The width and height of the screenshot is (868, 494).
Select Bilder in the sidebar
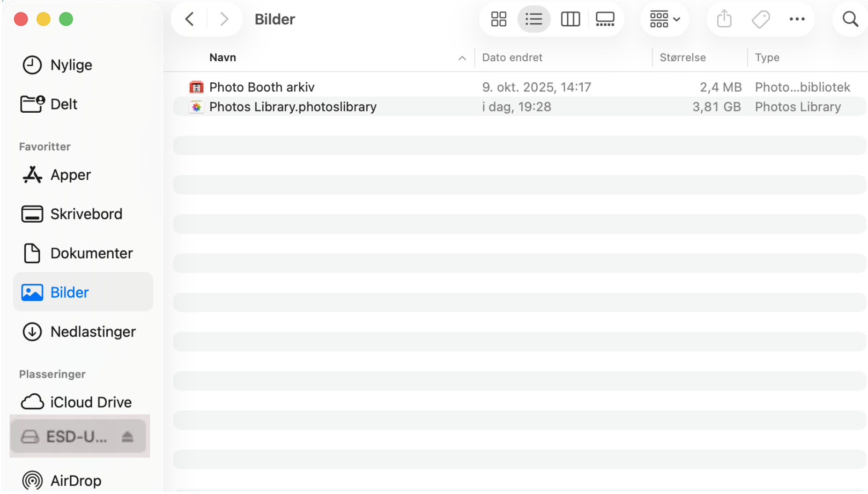tap(83, 292)
